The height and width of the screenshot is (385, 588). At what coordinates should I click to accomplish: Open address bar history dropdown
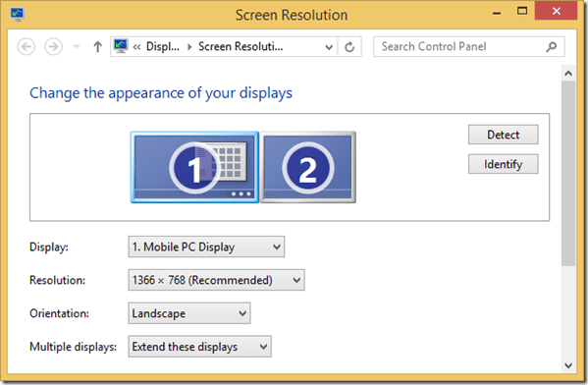tap(329, 47)
